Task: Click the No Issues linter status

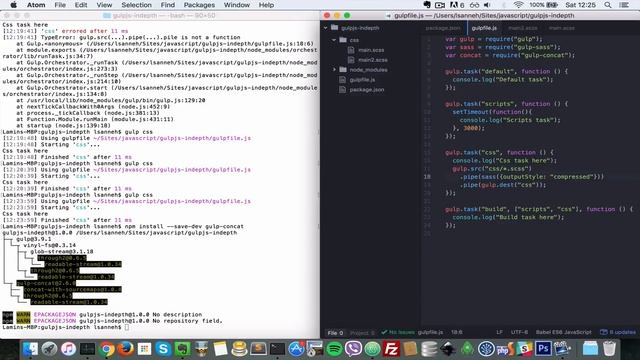Action: point(398,332)
